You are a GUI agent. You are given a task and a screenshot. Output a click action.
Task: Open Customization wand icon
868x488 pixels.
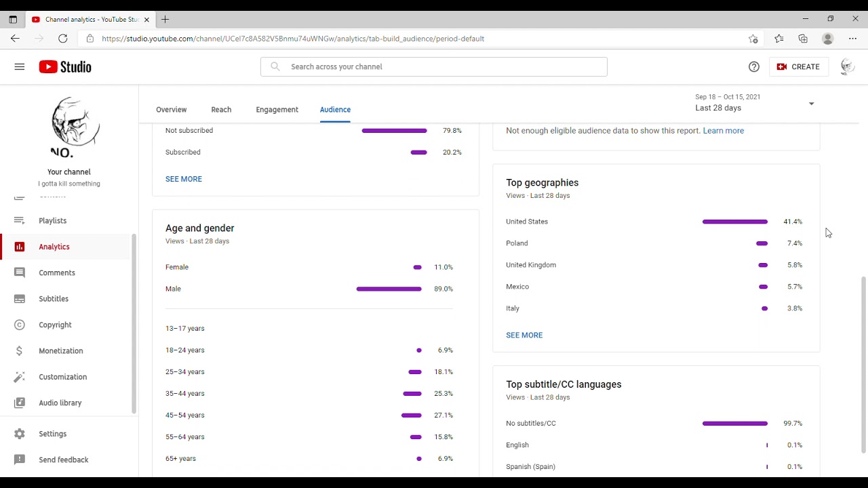(x=20, y=377)
